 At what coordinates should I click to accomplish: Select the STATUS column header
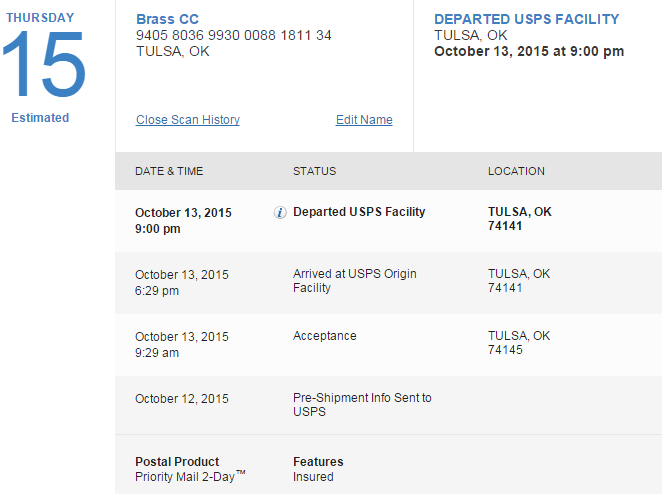click(x=315, y=171)
